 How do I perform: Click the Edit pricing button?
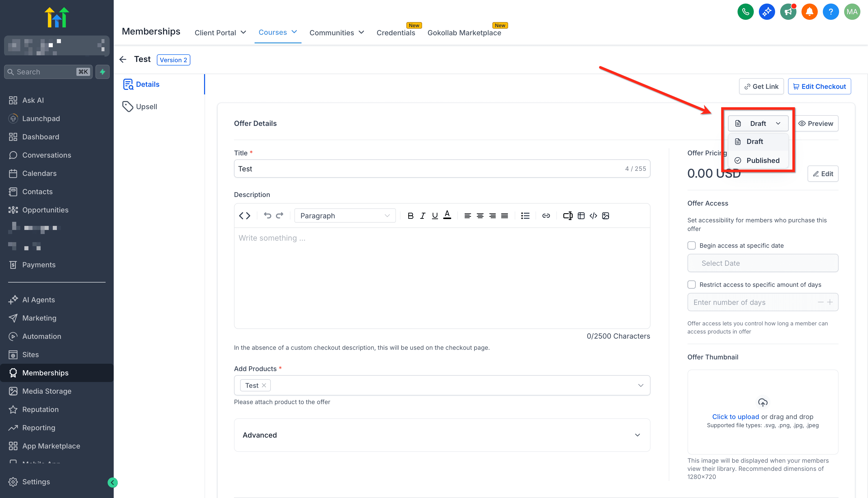click(823, 174)
